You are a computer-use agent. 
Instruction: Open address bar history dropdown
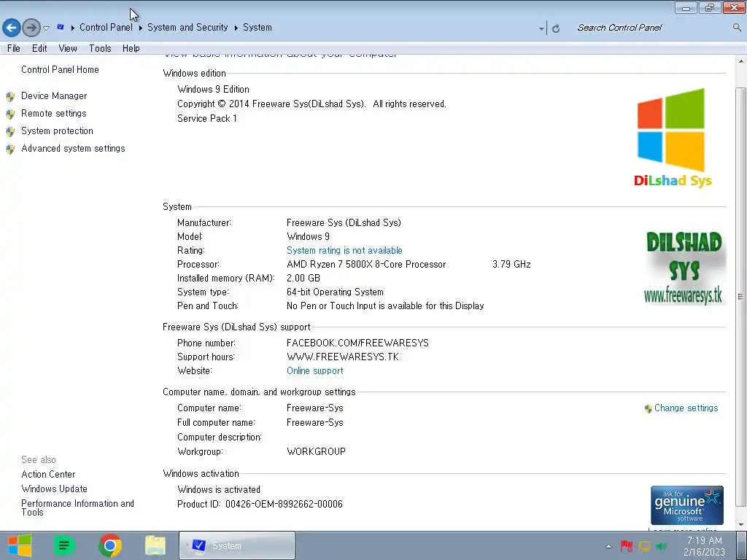(x=541, y=28)
